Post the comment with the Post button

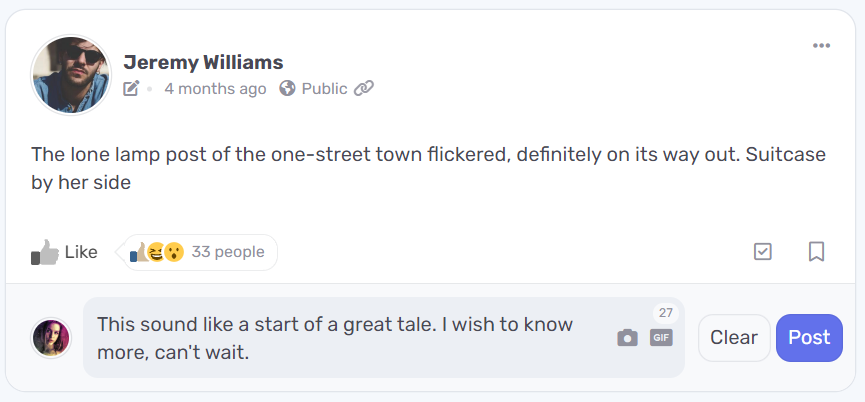click(809, 337)
